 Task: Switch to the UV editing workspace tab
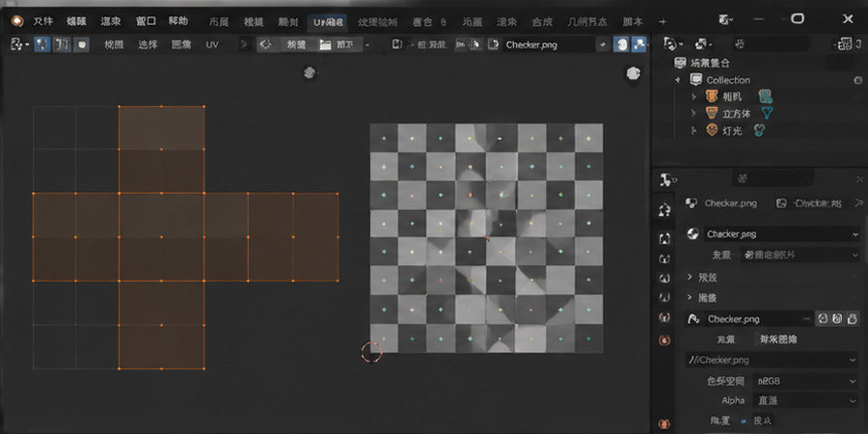328,22
